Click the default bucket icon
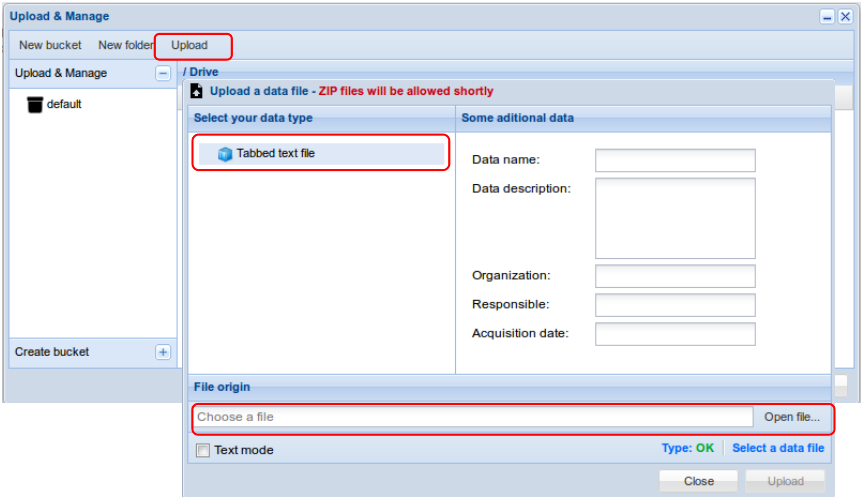Viewport: 863px width, 497px height. pyautogui.click(x=35, y=104)
